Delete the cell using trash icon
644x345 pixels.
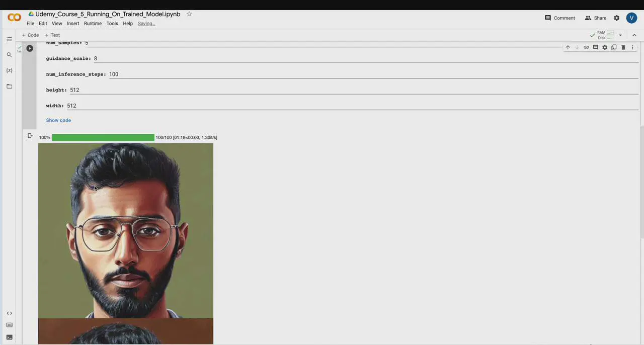(623, 47)
